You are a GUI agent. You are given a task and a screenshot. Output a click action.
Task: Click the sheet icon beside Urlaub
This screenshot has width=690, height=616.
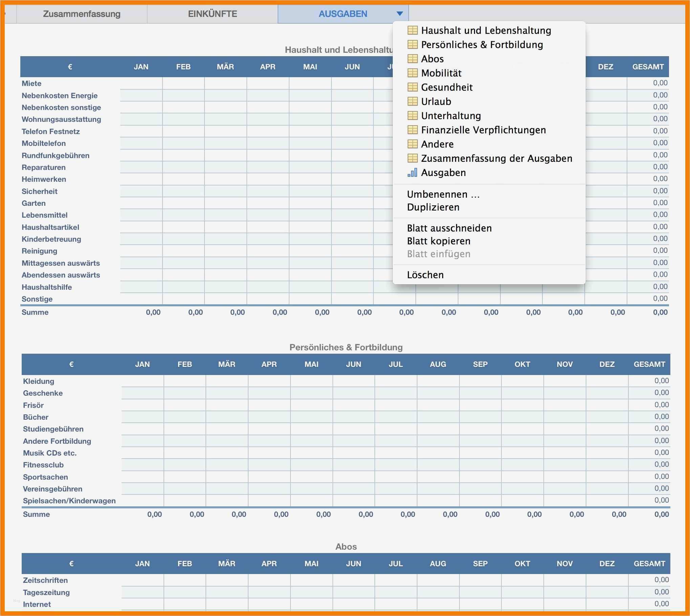[412, 101]
